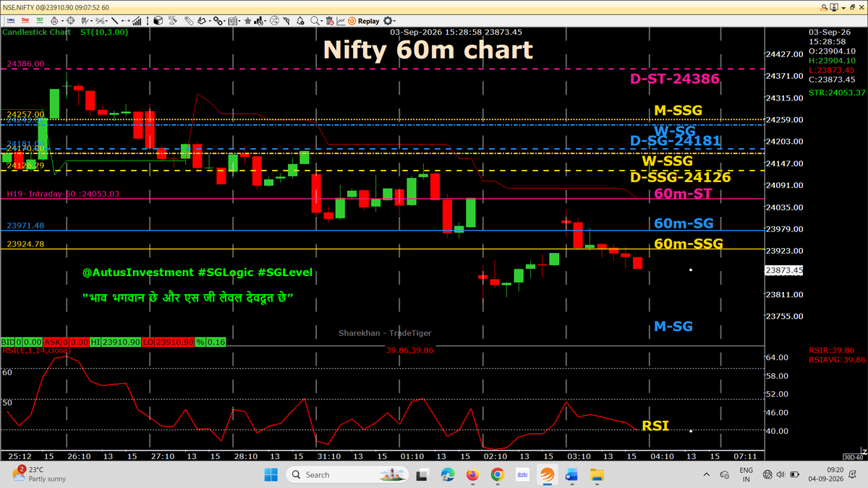Image resolution: width=868 pixels, height=488 pixels.
Task: Click the TGT target toolbar icon
Action: [x=40, y=21]
